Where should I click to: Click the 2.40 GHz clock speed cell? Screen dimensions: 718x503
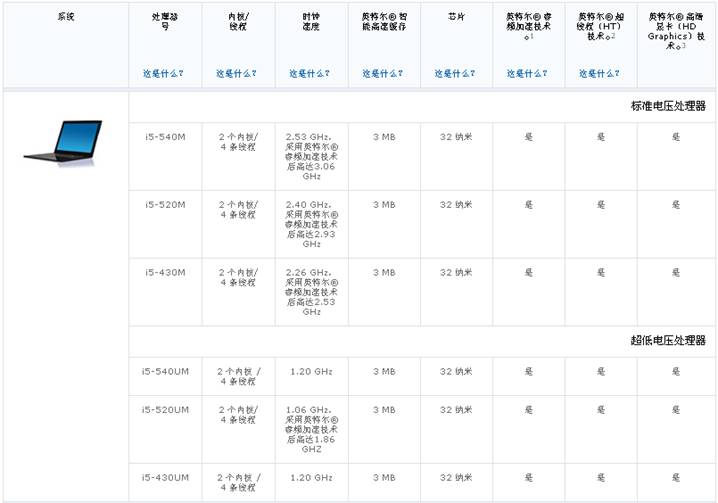pyautogui.click(x=311, y=224)
